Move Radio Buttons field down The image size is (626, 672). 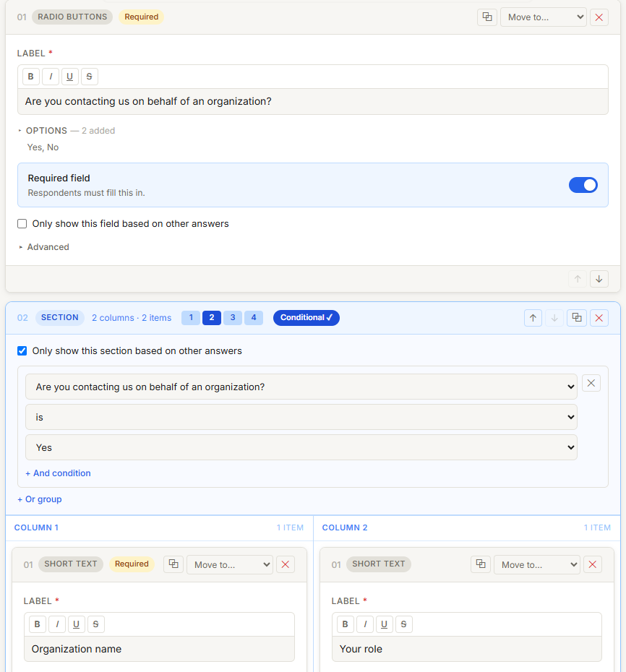[x=599, y=279]
